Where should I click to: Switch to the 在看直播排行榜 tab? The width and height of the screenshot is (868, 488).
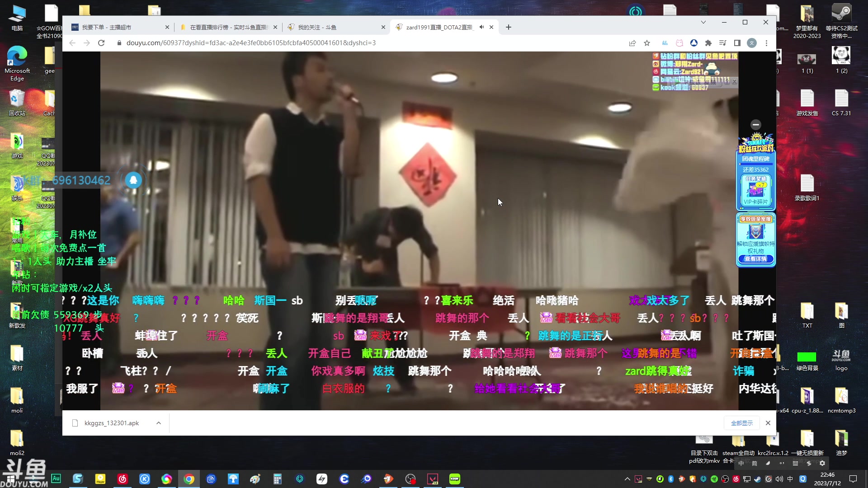[229, 27]
